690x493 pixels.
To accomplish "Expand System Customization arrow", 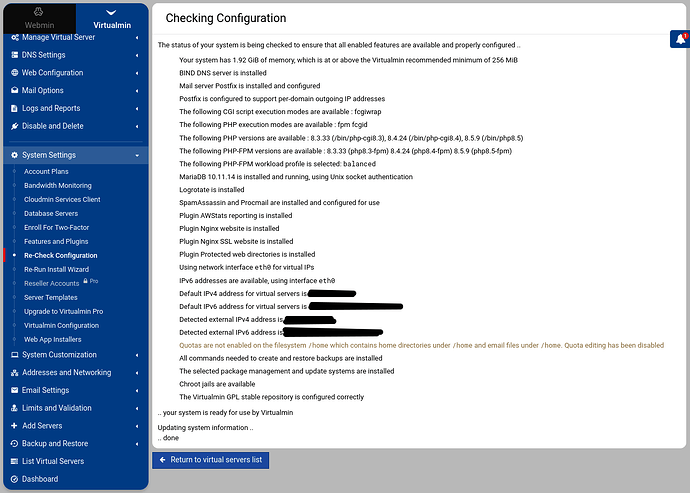I will [137, 355].
